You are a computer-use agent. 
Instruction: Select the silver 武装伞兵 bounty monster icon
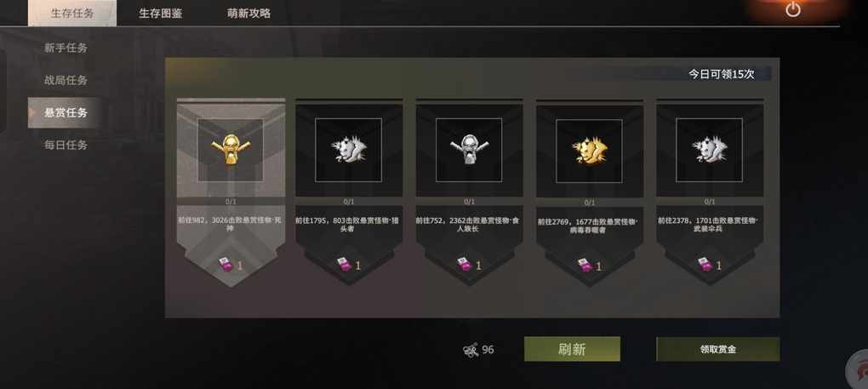(x=709, y=150)
